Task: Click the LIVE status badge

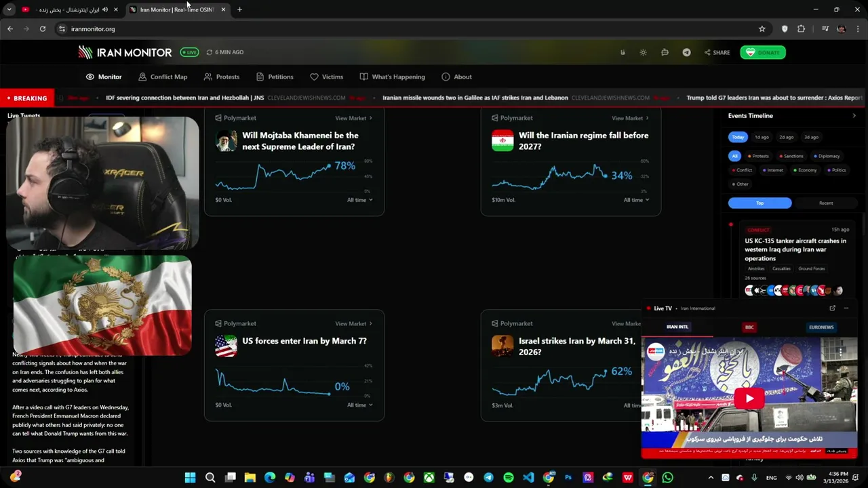Action: pyautogui.click(x=189, y=52)
